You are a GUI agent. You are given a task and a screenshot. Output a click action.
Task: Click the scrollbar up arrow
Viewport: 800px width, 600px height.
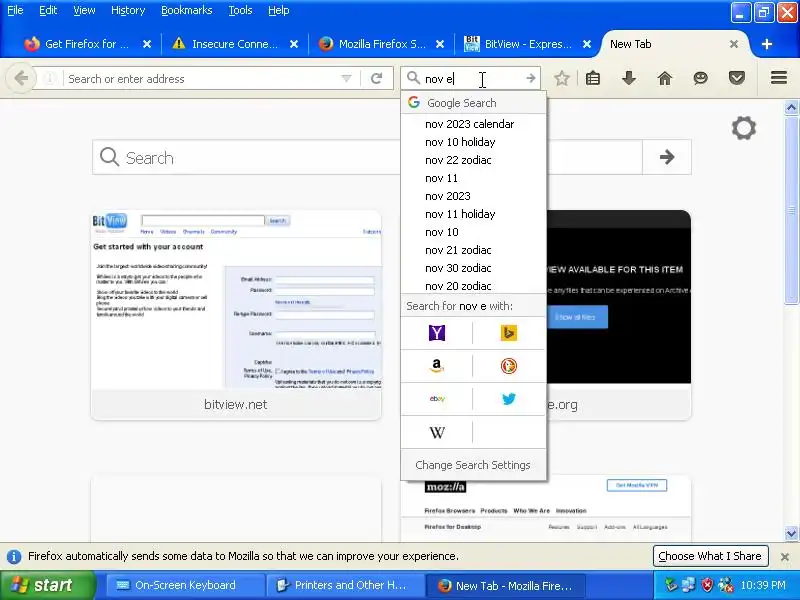pos(791,107)
